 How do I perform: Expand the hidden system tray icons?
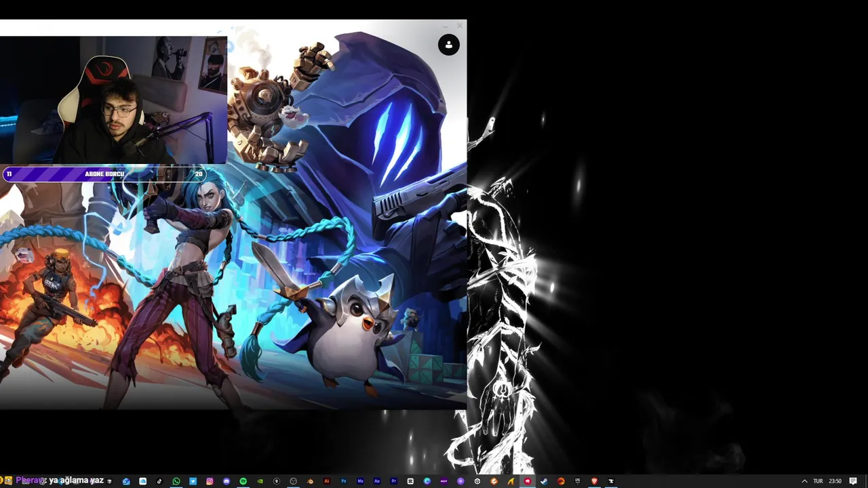point(804,481)
